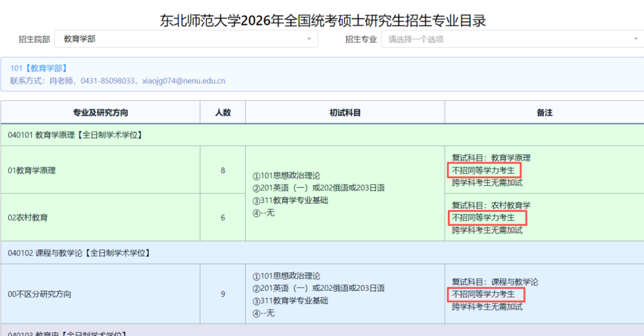Click the 101【教育学部】 heading link
The width and height of the screenshot is (644, 336).
(39, 69)
